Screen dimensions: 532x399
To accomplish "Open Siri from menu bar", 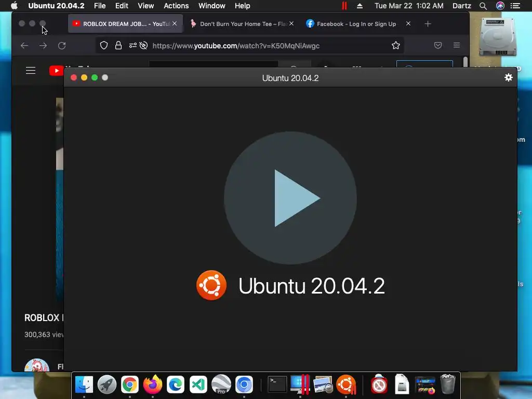I will point(500,6).
